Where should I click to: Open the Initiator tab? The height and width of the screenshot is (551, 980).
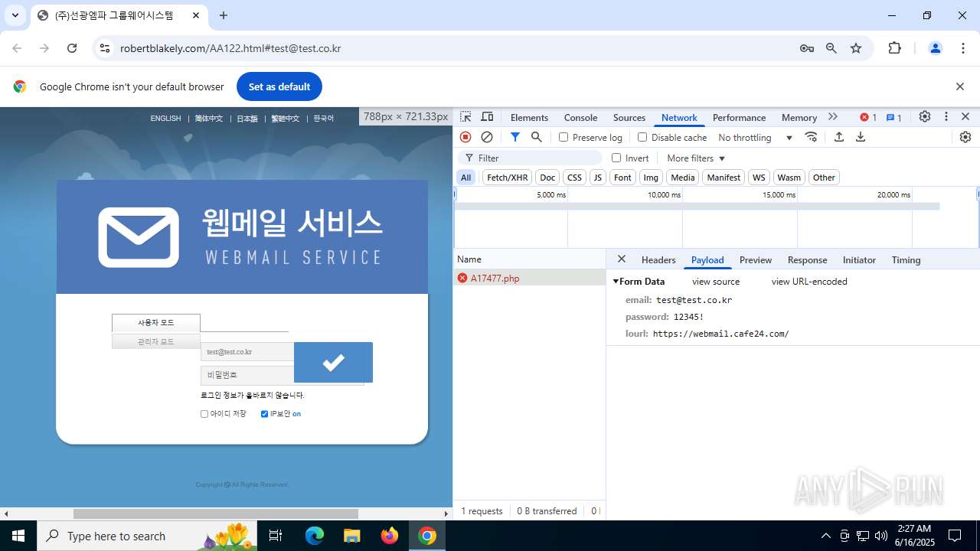click(x=859, y=260)
